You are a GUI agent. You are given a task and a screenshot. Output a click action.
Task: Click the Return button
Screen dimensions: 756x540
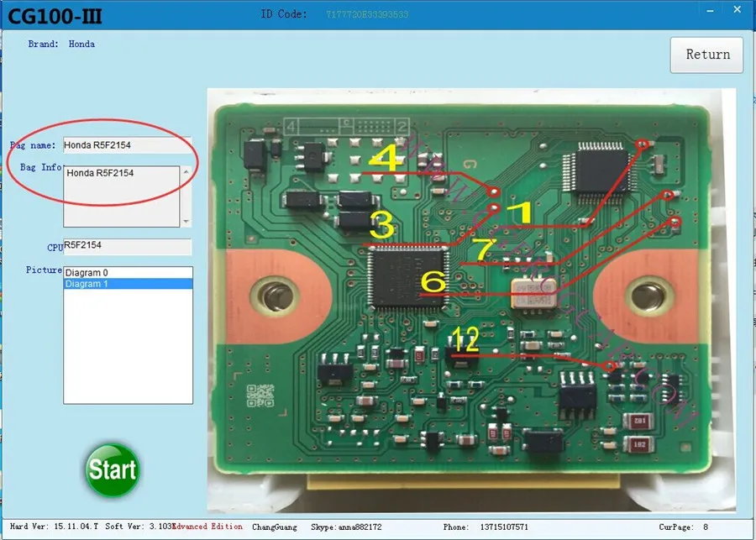click(706, 55)
